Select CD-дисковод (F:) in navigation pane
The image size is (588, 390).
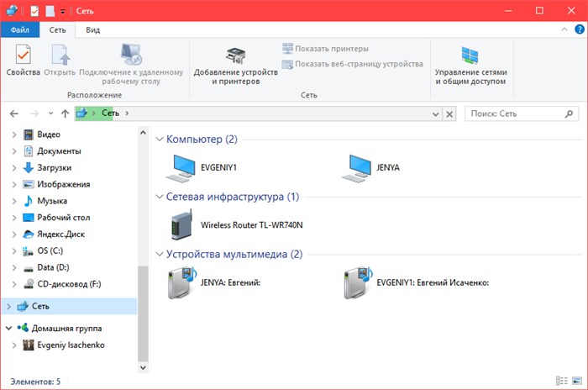[69, 284]
